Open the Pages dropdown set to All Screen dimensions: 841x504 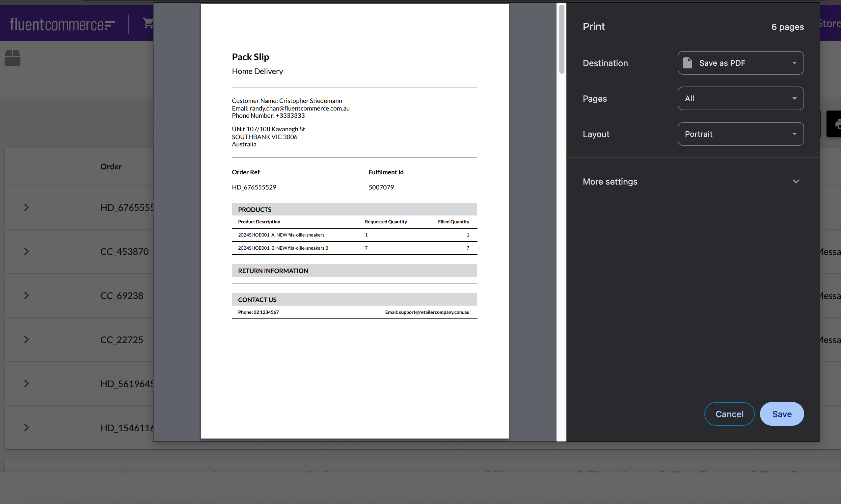[740, 98]
